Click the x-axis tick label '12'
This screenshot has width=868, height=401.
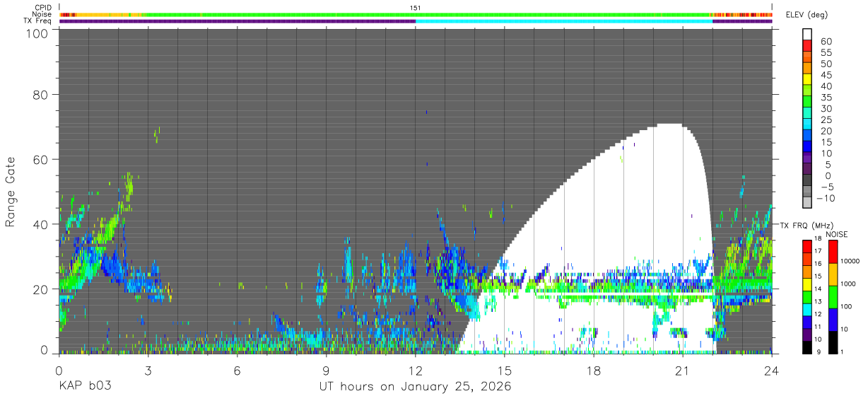tap(416, 371)
